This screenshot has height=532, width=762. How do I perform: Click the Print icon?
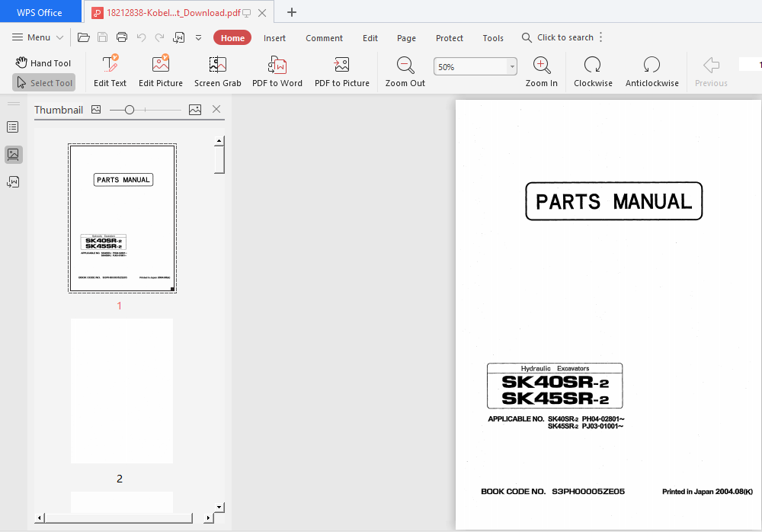122,37
